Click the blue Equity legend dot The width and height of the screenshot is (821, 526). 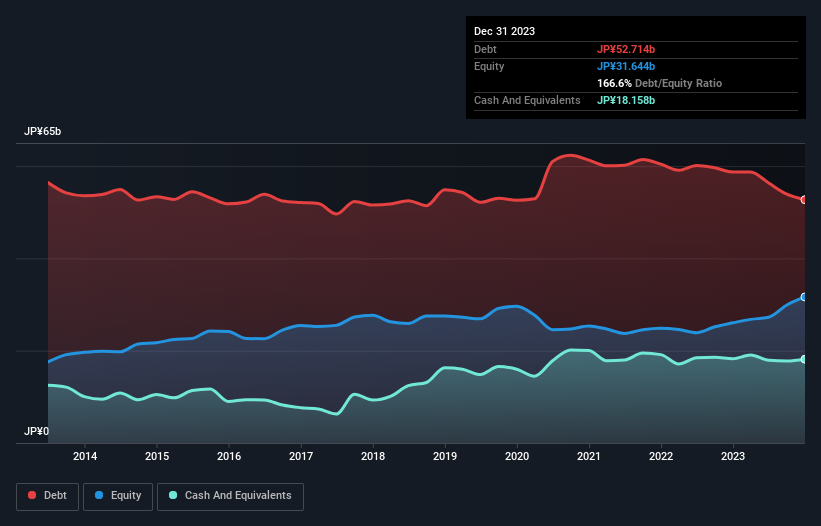pos(99,495)
